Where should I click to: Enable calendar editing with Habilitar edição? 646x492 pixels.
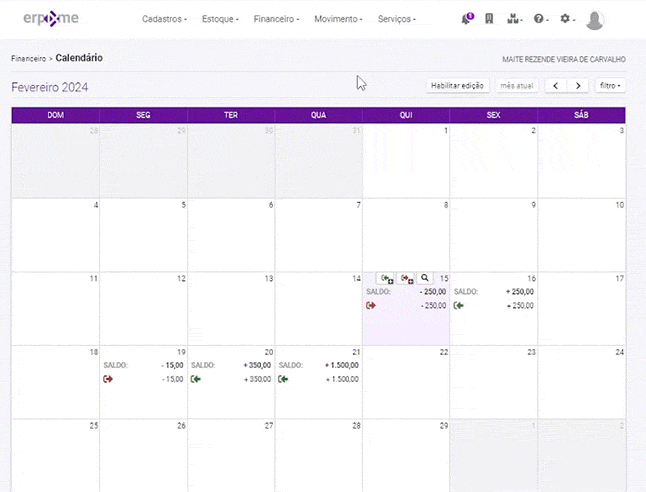pyautogui.click(x=457, y=86)
